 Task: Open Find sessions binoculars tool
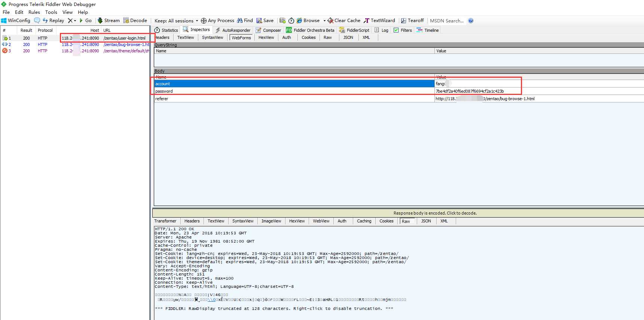coord(245,21)
